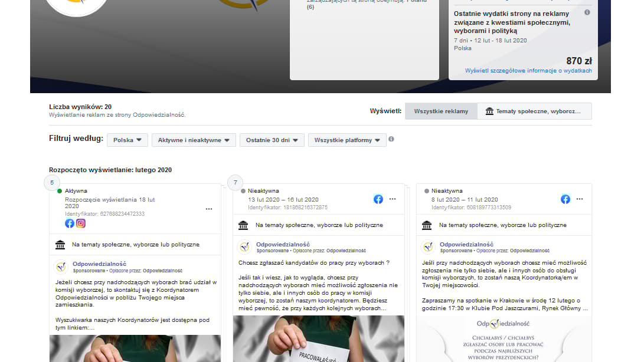644x362 pixels.
Task: Click the 870 zł spending amount
Action: click(579, 61)
